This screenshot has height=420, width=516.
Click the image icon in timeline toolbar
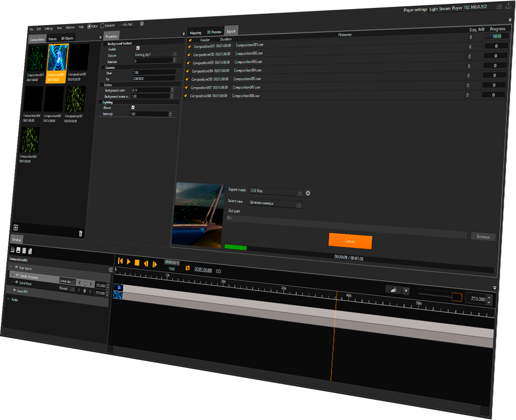18,250
